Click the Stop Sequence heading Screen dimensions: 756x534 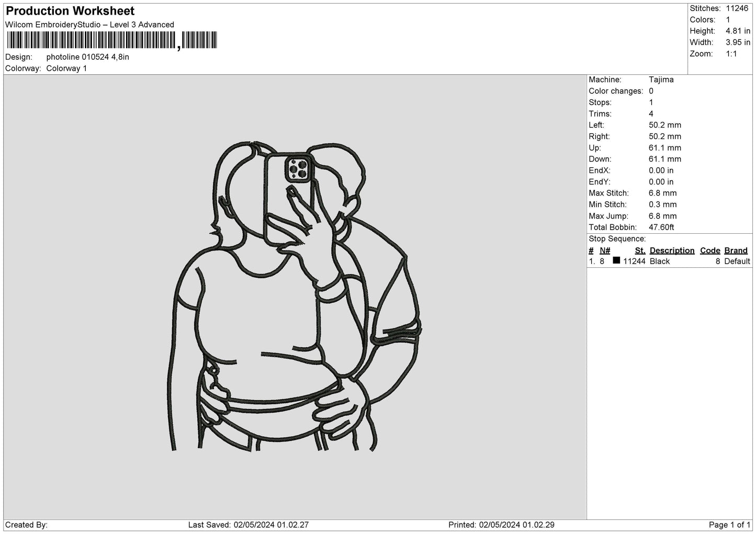(x=617, y=239)
